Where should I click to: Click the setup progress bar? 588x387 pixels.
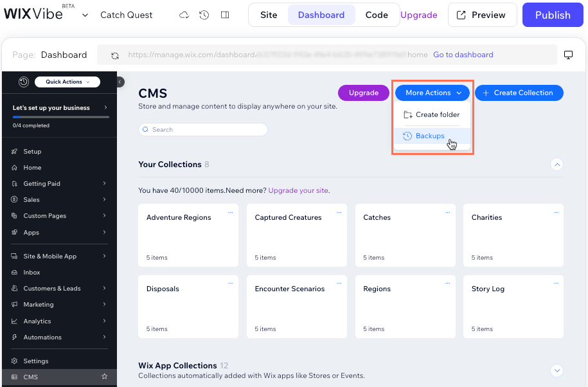click(x=61, y=117)
